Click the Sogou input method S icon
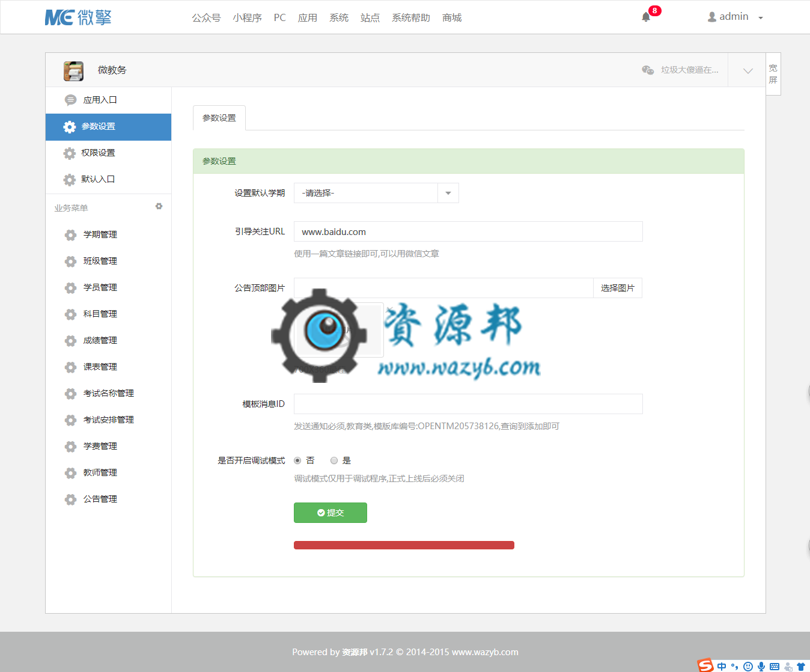The width and height of the screenshot is (810, 672). (x=705, y=665)
